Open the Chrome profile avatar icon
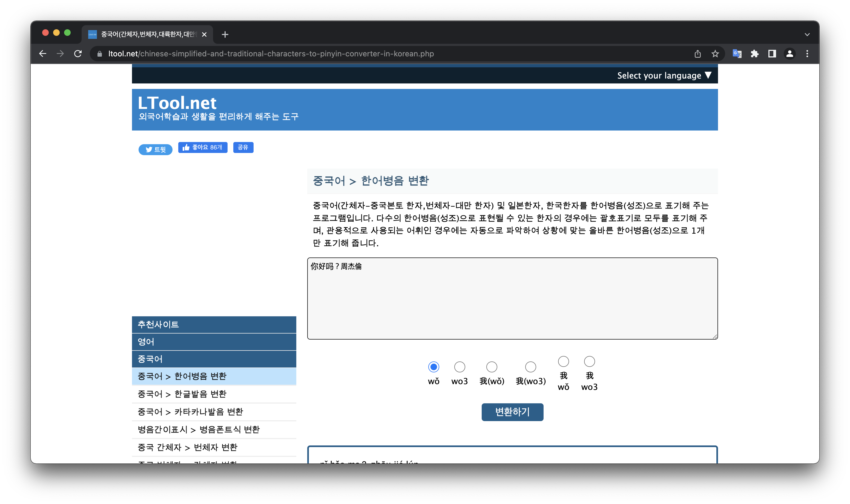 [x=789, y=54]
